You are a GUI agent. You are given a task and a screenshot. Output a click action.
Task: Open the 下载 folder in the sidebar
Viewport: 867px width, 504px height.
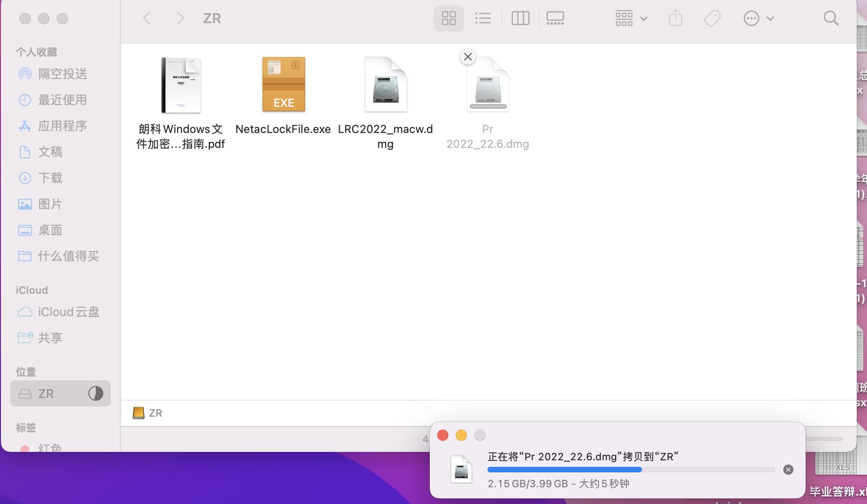pos(50,178)
